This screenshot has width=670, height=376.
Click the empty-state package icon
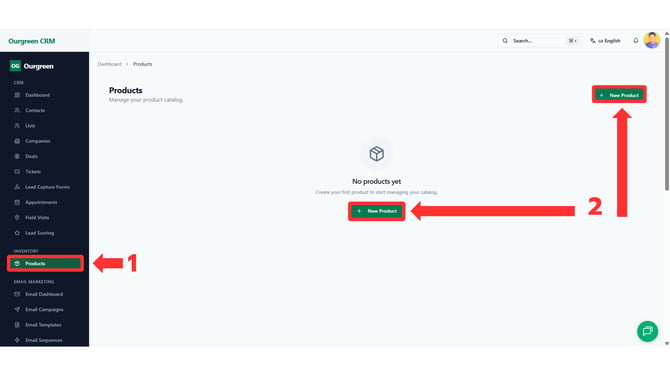click(376, 154)
